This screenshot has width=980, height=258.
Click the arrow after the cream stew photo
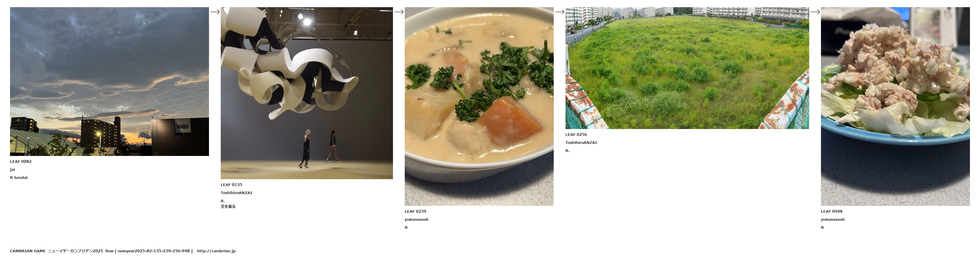pyautogui.click(x=560, y=12)
